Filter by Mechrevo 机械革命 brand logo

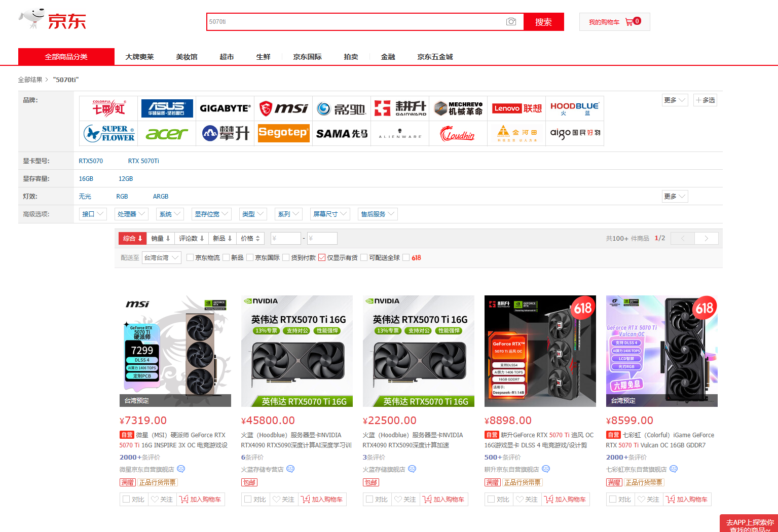[x=458, y=108]
